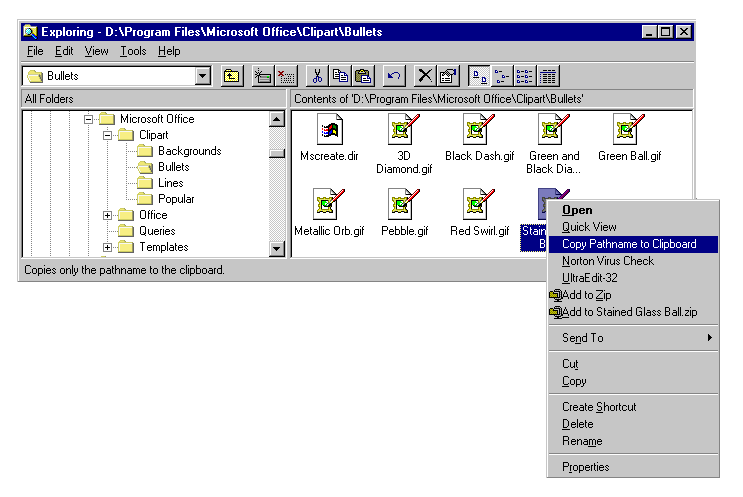Switch to Details view
This screenshot has width=743, height=497.
pos(548,76)
